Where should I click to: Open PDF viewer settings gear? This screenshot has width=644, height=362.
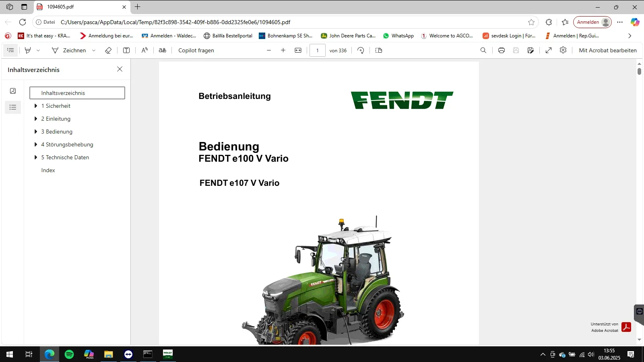(x=563, y=50)
